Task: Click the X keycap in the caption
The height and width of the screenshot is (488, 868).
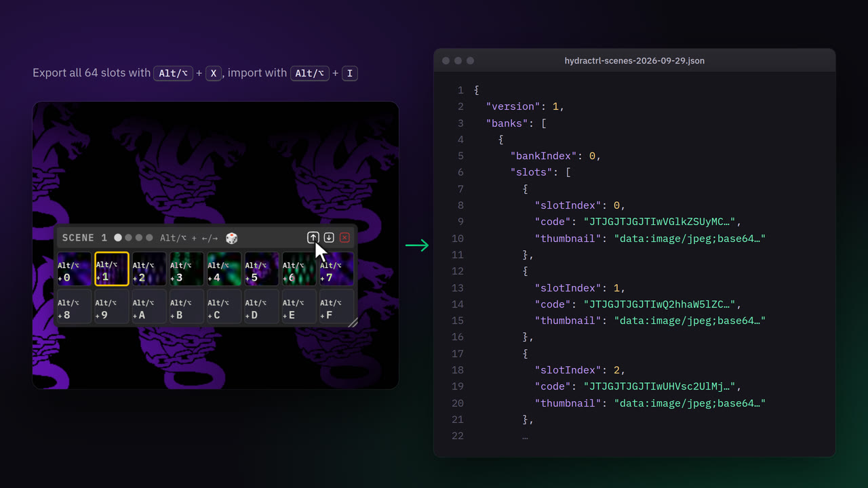Action: click(214, 73)
